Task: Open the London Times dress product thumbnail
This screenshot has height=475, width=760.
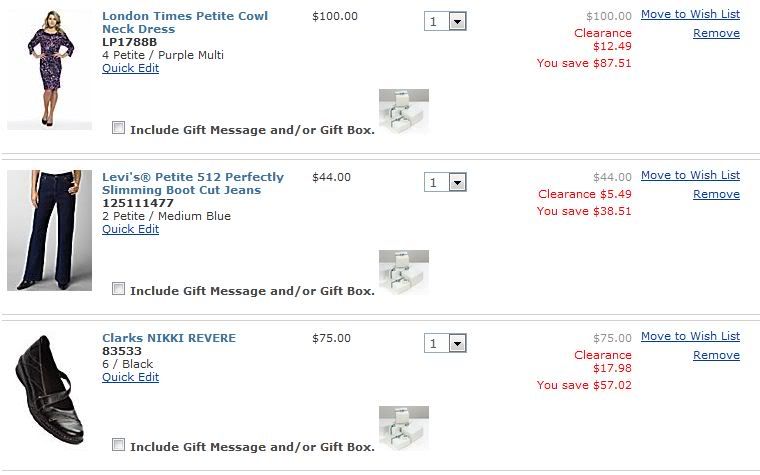Action: pyautogui.click(x=49, y=69)
